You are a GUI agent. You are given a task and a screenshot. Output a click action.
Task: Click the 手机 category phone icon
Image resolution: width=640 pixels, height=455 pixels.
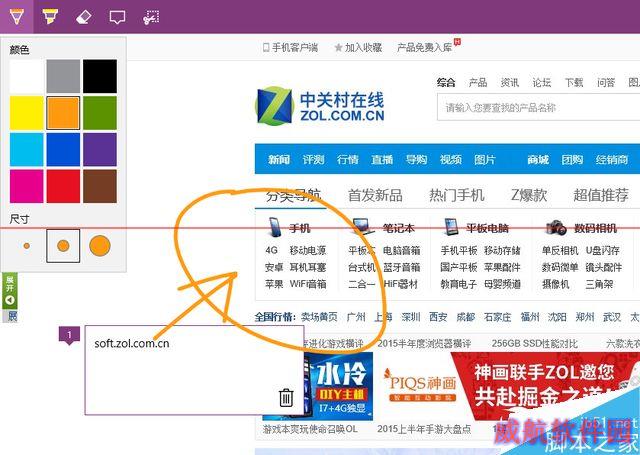pyautogui.click(x=274, y=227)
